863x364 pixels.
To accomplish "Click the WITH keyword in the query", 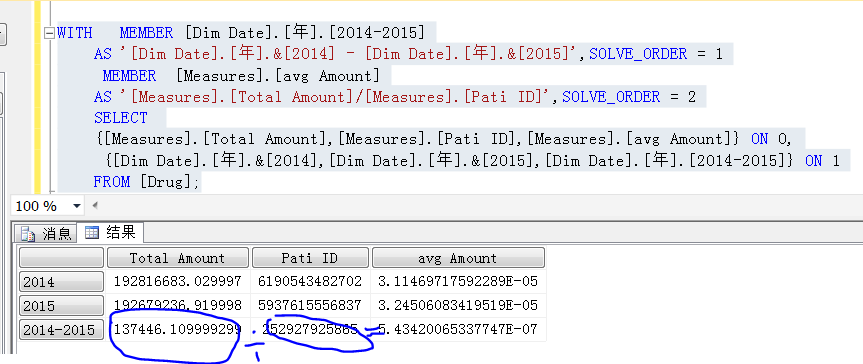I will coord(75,33).
